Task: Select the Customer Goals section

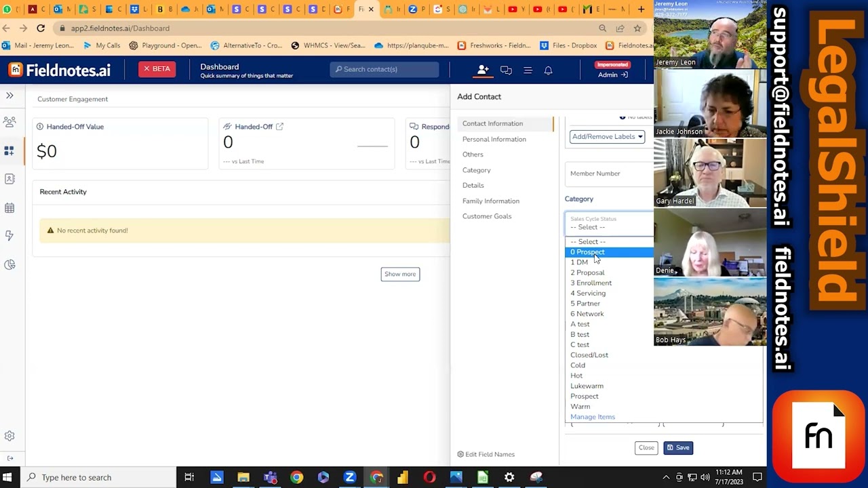Action: click(x=486, y=216)
